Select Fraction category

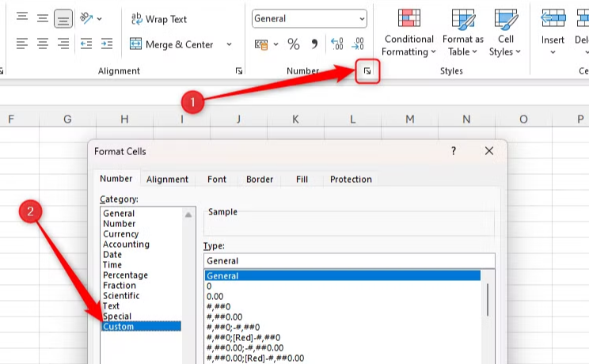(120, 285)
